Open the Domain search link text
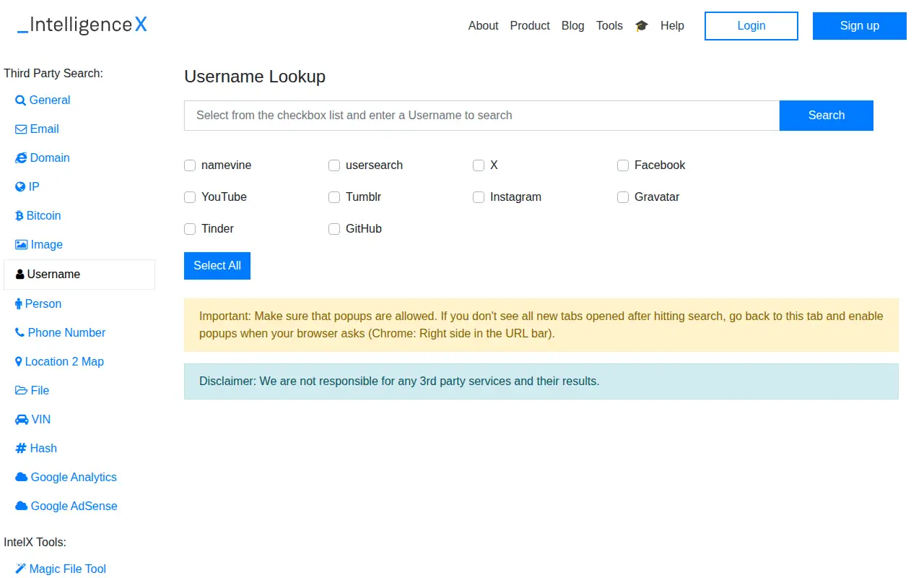Screen dimensions: 924x578 pos(50,158)
